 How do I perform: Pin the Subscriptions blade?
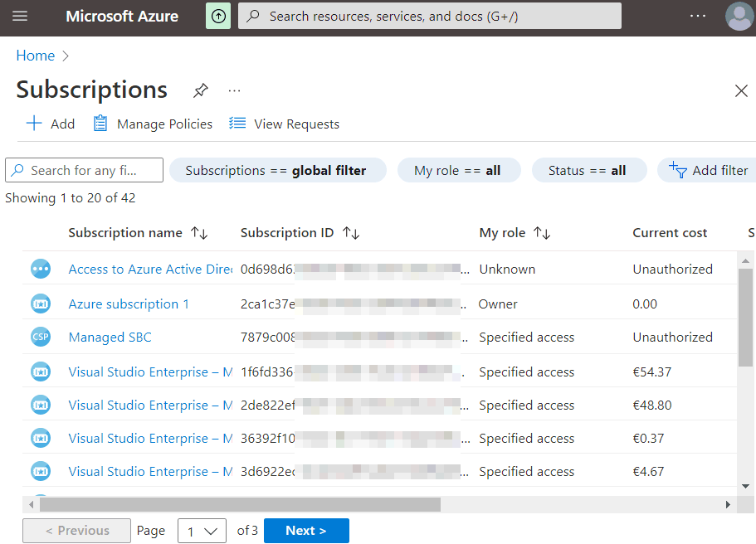pyautogui.click(x=201, y=90)
